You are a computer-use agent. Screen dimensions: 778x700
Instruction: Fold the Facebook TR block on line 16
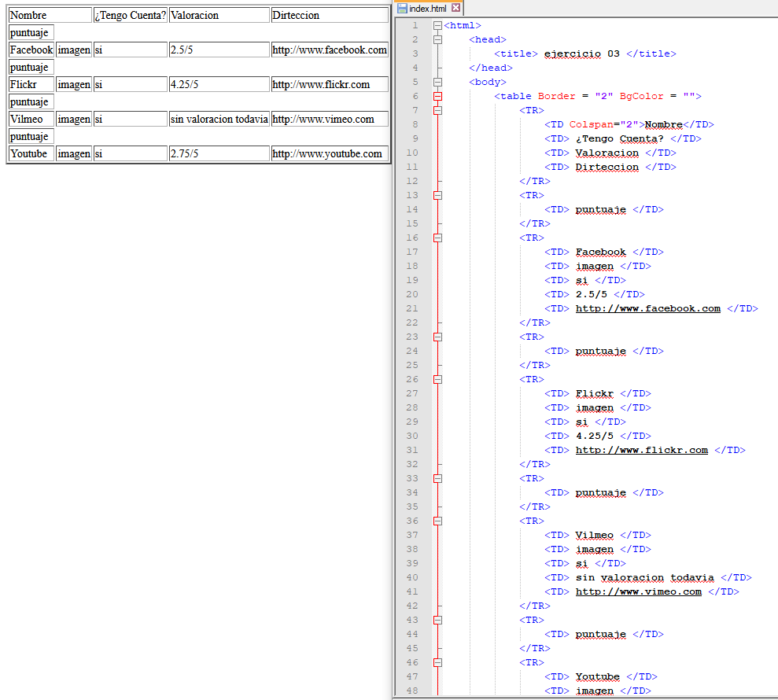click(x=437, y=238)
